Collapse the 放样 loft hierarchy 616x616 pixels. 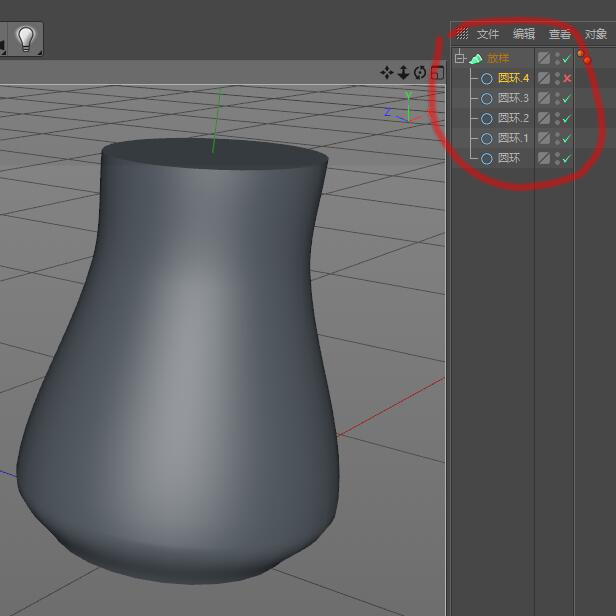click(x=459, y=59)
